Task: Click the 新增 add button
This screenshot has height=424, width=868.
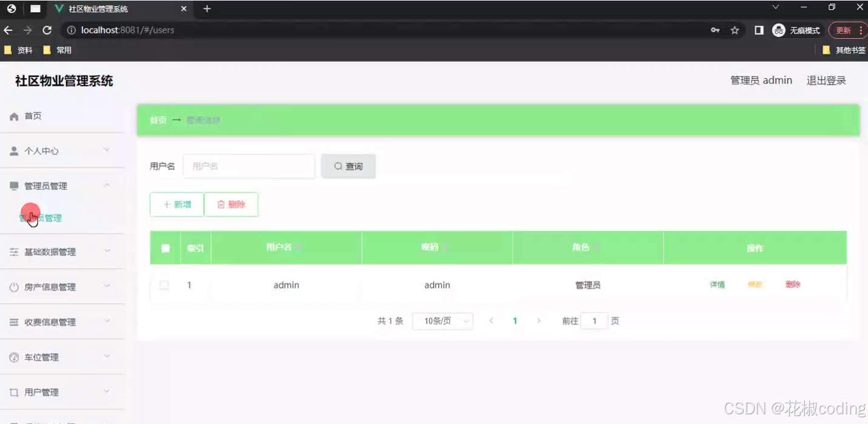Action: pyautogui.click(x=177, y=204)
